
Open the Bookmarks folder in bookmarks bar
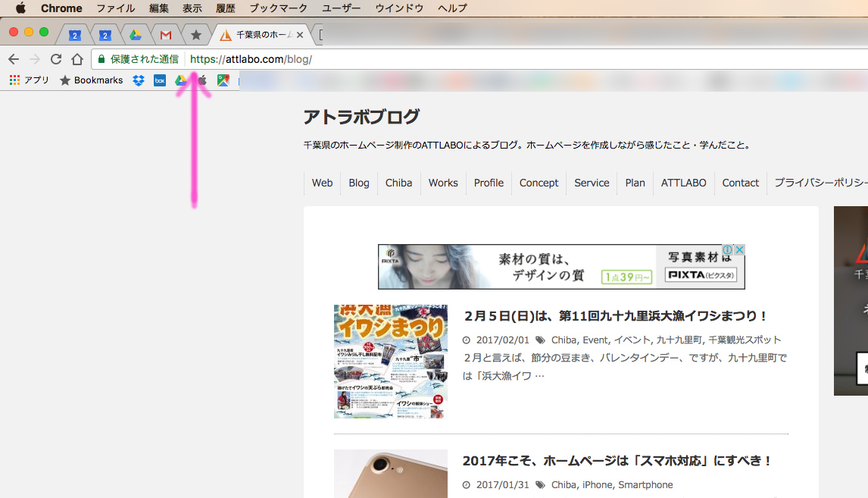(x=92, y=80)
